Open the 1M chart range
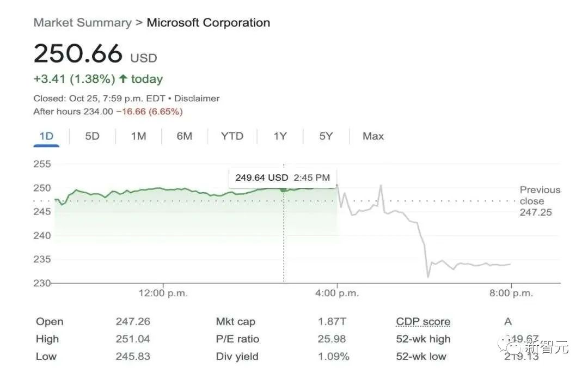The image size is (588, 373). click(x=138, y=136)
